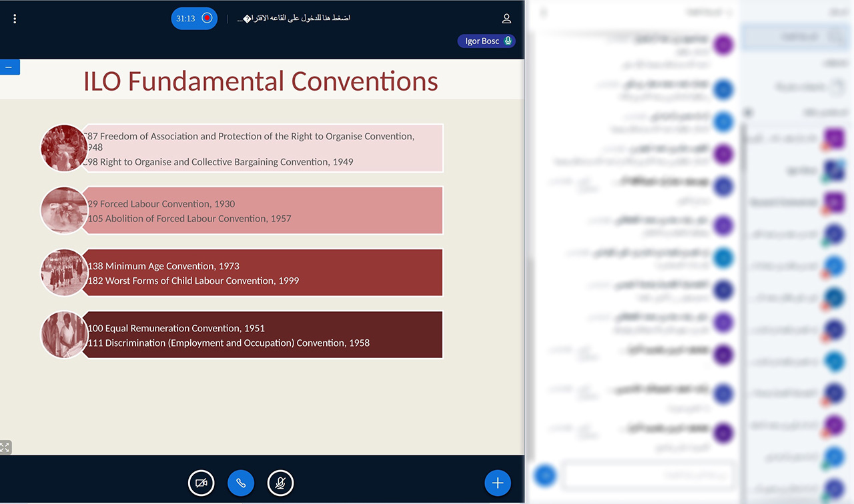854x504 pixels.
Task: Click Igor Bosc talking indicator
Action: [486, 41]
